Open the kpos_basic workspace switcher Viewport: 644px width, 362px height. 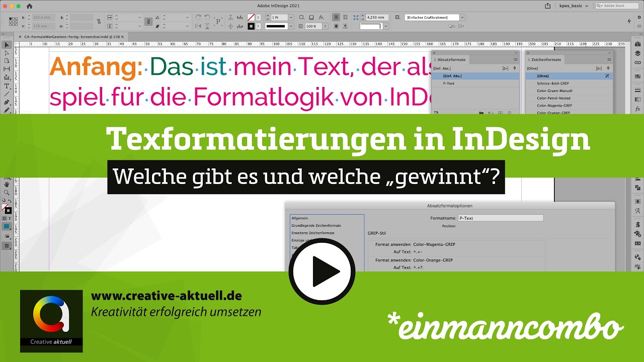tap(574, 6)
